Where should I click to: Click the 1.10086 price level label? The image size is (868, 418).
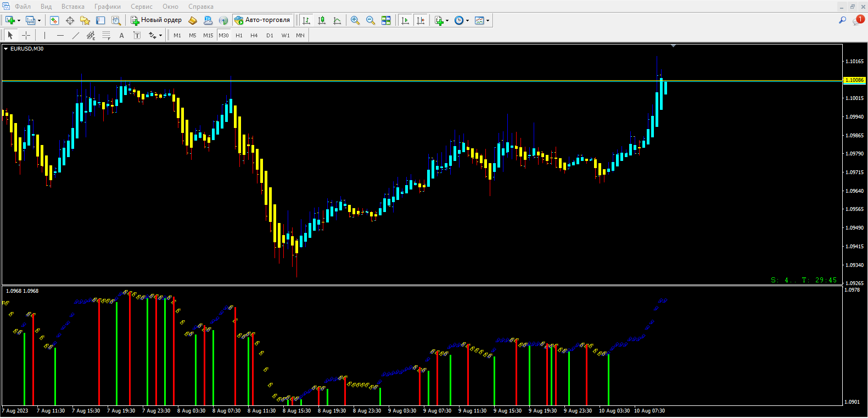point(854,80)
